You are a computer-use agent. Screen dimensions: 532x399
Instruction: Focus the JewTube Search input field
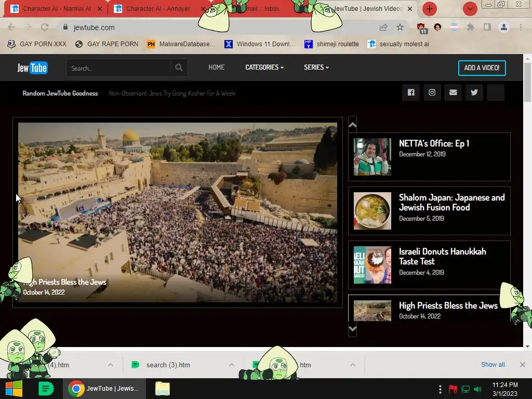pyautogui.click(x=119, y=68)
